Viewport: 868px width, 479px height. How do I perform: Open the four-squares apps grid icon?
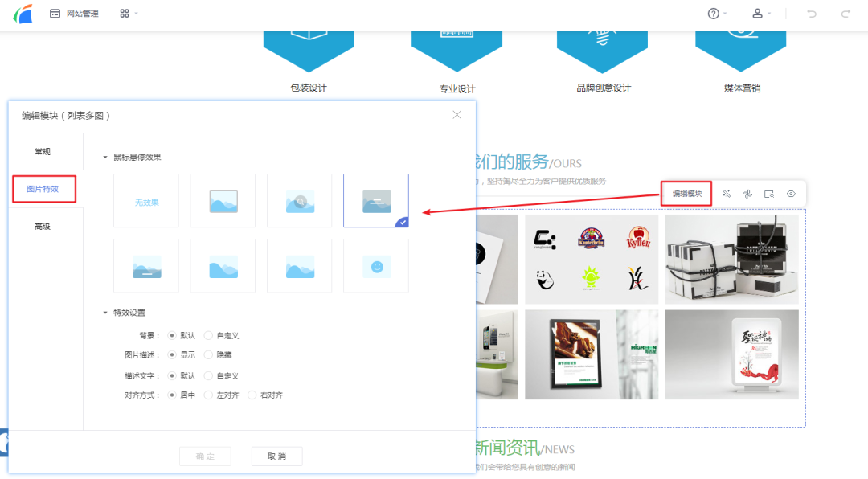tap(125, 14)
